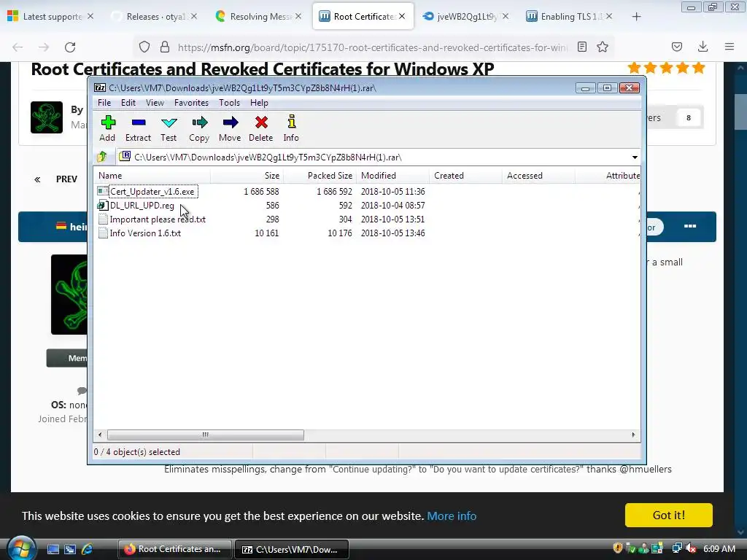Open the File menu in 7-Zip
Screen dimensions: 747x560
[104, 102]
